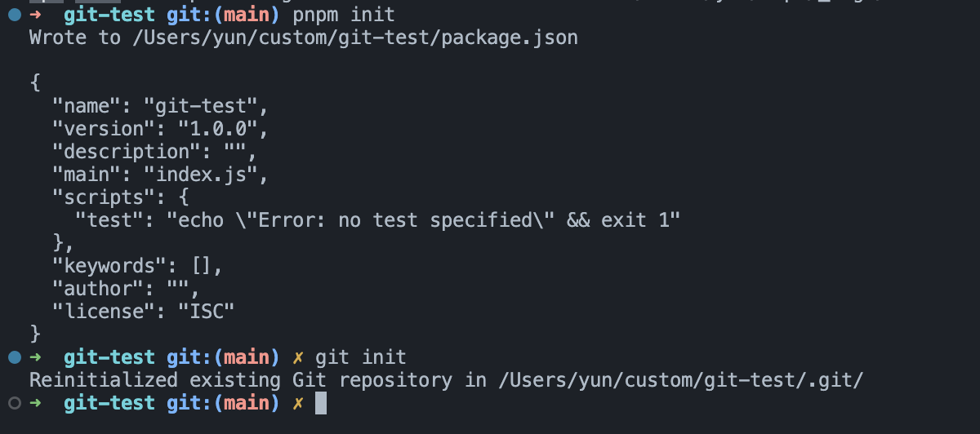Click the hollow circle marker on the current prompt
The width and height of the screenshot is (980, 434).
pos(14,402)
